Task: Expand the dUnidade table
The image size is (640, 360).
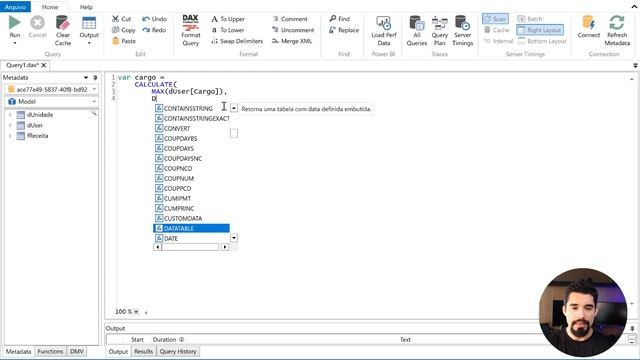Action: [10, 115]
